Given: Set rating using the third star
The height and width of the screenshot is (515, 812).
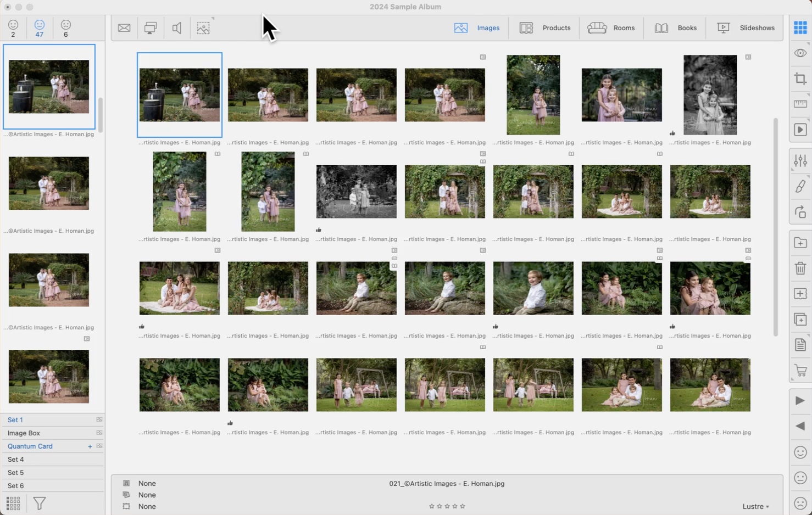Looking at the screenshot, I should tap(447, 506).
